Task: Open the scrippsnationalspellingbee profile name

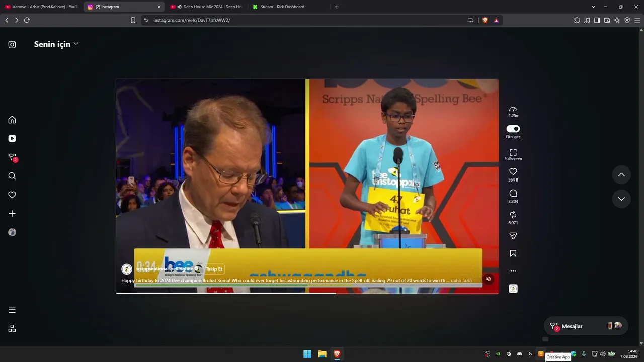Action: coord(164,269)
